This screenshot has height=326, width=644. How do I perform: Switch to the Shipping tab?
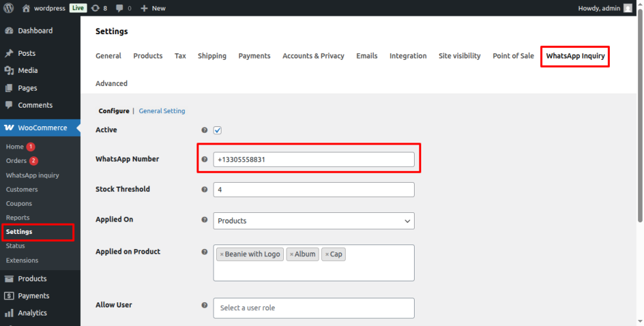click(212, 56)
